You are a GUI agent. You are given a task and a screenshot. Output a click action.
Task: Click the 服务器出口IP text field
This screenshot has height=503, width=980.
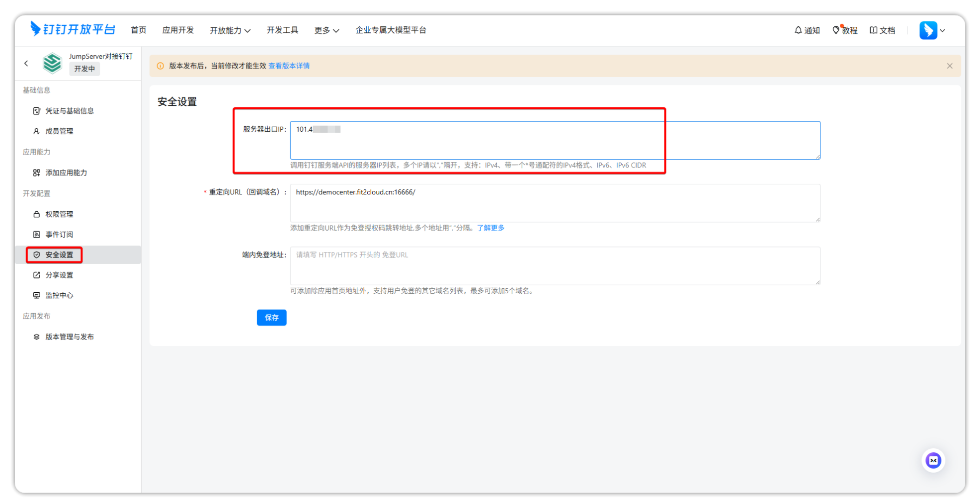point(555,141)
